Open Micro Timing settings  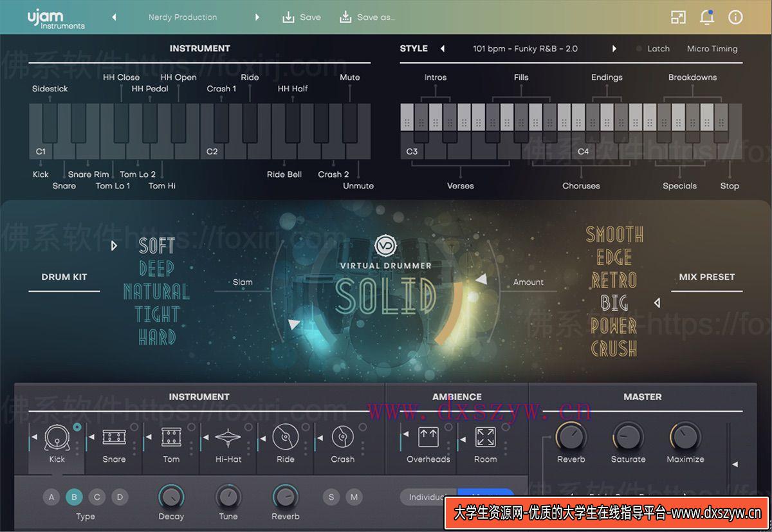pos(712,49)
